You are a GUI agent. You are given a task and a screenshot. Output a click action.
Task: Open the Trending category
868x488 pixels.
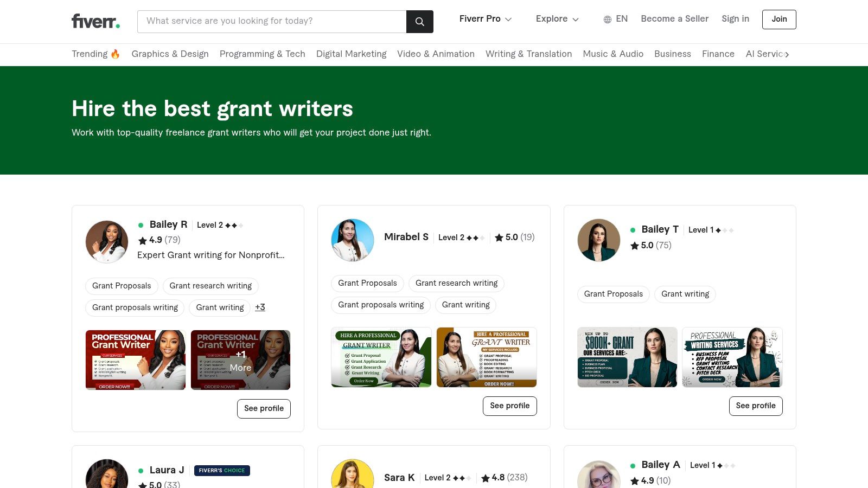click(96, 54)
